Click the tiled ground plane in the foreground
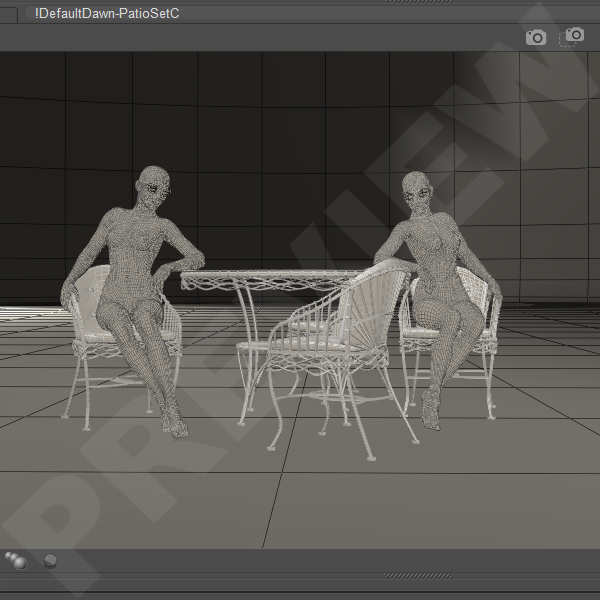The image size is (600, 600). (300, 500)
